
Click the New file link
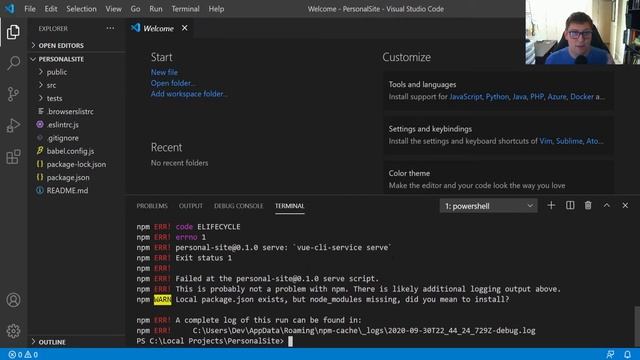(x=164, y=72)
